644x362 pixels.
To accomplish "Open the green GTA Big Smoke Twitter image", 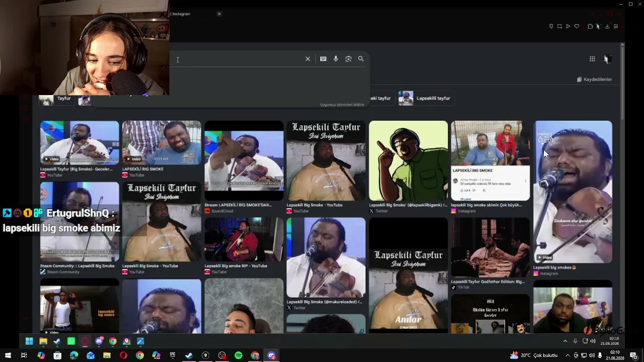I will tap(408, 160).
